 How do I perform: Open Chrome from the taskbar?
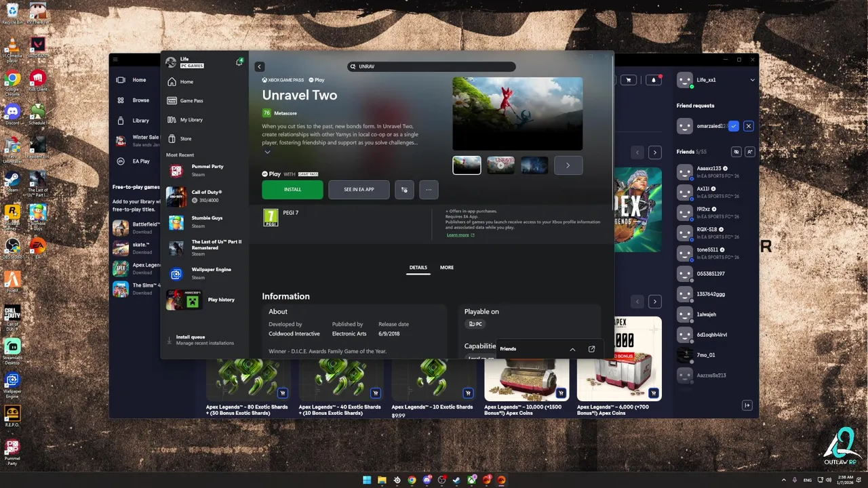click(412, 480)
